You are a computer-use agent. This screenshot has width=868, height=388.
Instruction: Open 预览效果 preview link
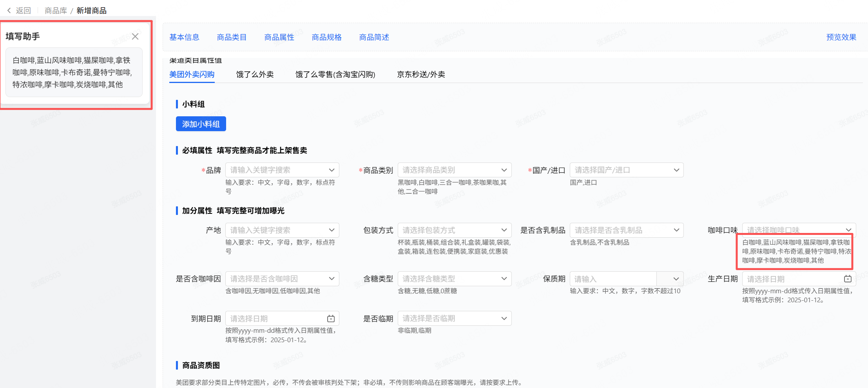click(x=841, y=37)
